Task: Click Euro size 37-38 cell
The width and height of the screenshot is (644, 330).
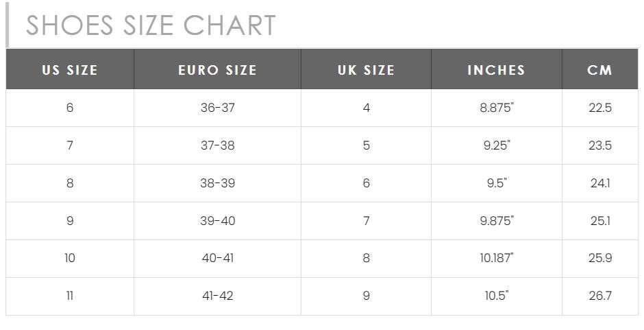Action: (x=217, y=145)
